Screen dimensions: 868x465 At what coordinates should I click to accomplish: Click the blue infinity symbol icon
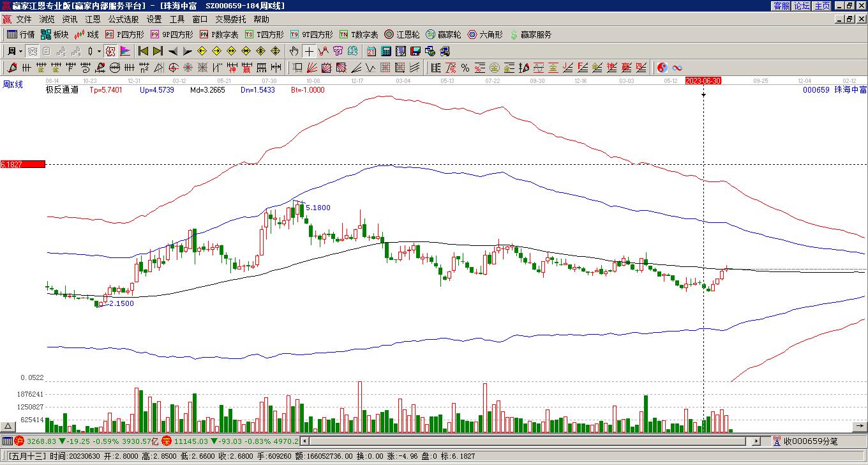[677, 68]
